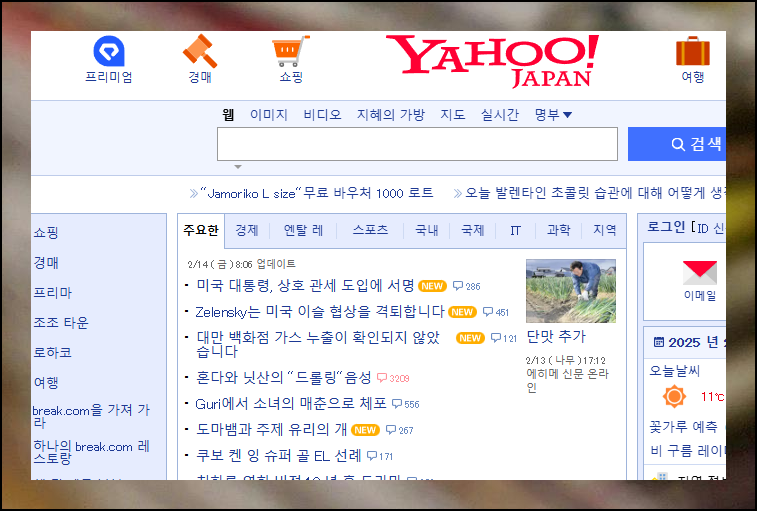Switch to the 지역 news tab
The image size is (757, 511).
604,230
